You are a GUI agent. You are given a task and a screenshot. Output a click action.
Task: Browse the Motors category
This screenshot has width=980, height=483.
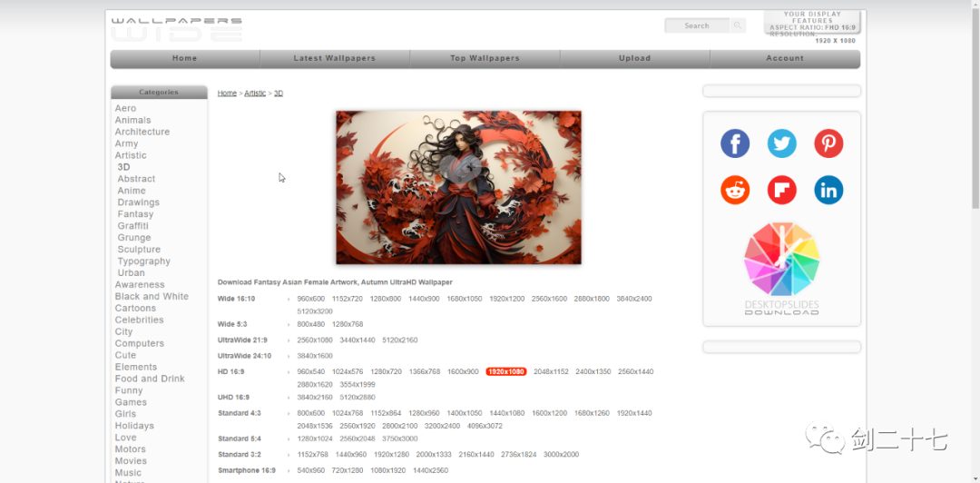(x=131, y=449)
